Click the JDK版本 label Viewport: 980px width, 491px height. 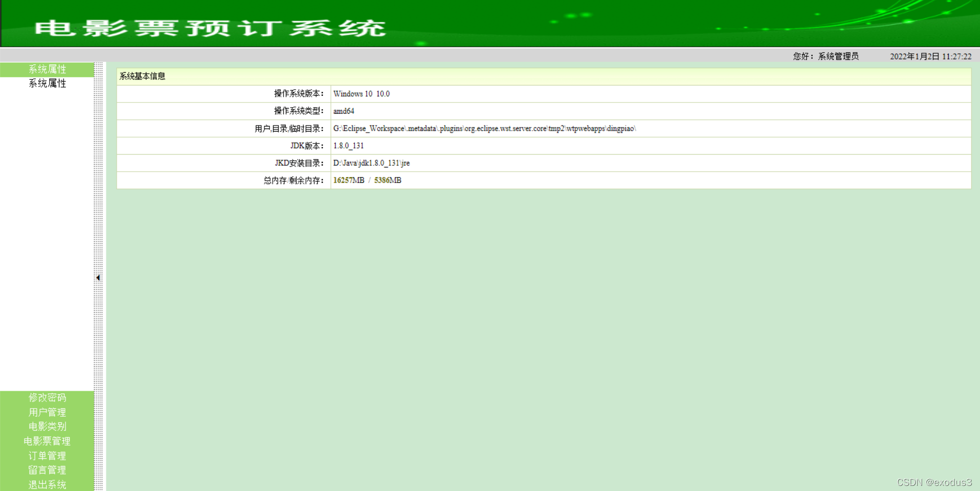307,146
